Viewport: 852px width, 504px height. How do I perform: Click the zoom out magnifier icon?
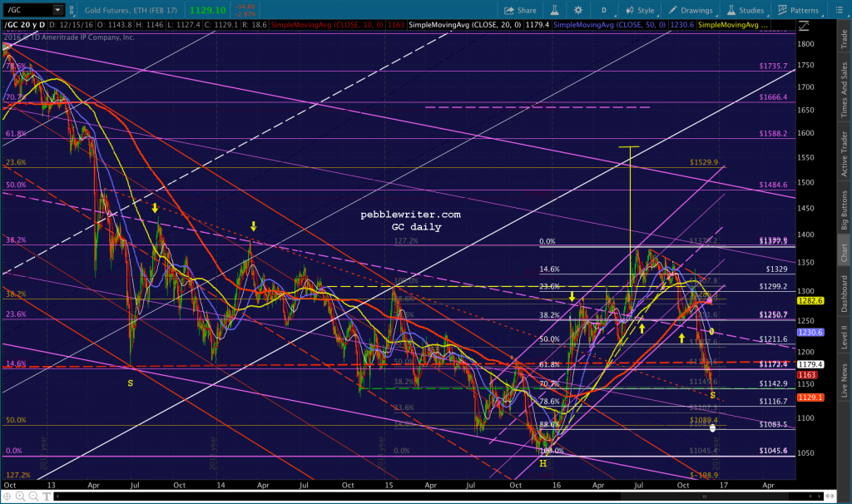(33, 496)
